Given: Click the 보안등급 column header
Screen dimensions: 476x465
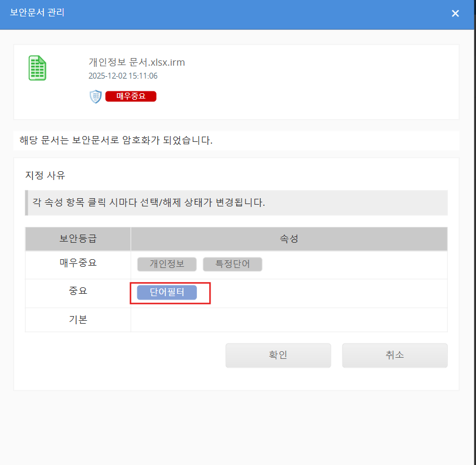Looking at the screenshot, I should (78, 239).
